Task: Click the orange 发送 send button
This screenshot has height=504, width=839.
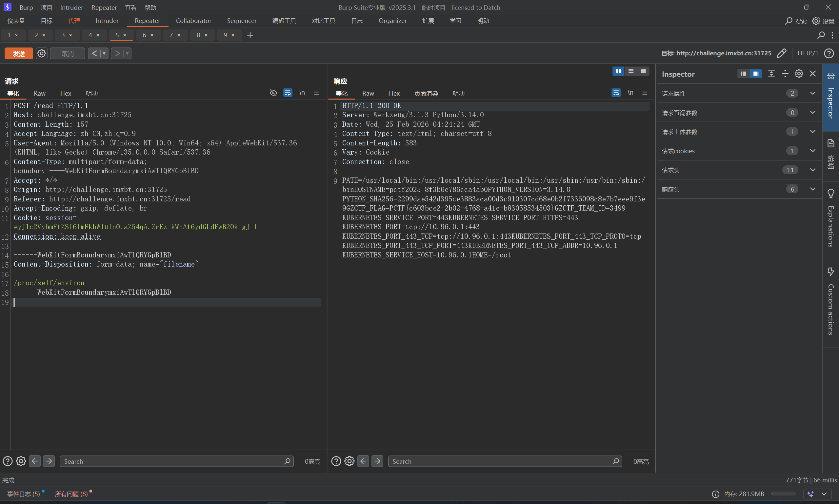Action: 19,53
